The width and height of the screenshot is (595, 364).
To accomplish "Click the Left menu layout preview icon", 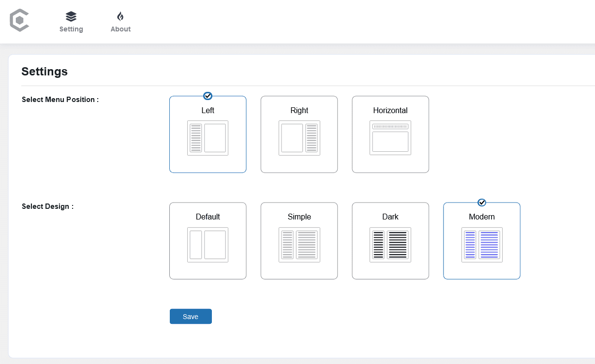I will pyautogui.click(x=208, y=138).
